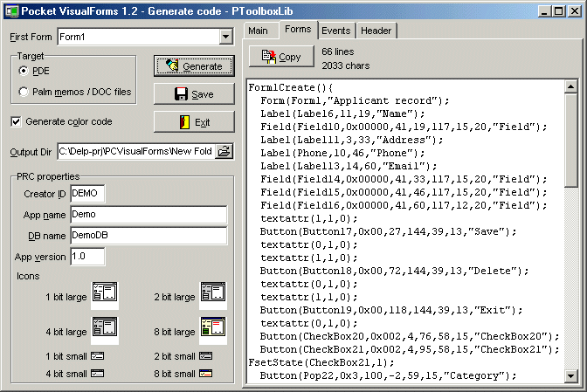Click the 1 bit small icon
This screenshot has width=587, height=392.
pyautogui.click(x=98, y=356)
